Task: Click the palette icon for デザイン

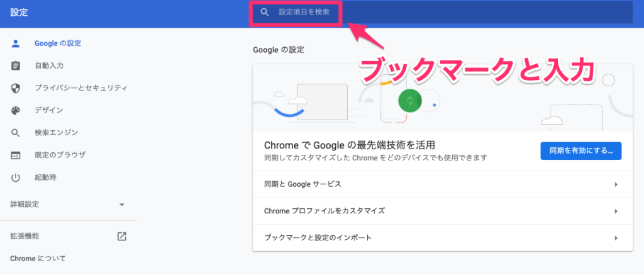Action: pos(16,110)
